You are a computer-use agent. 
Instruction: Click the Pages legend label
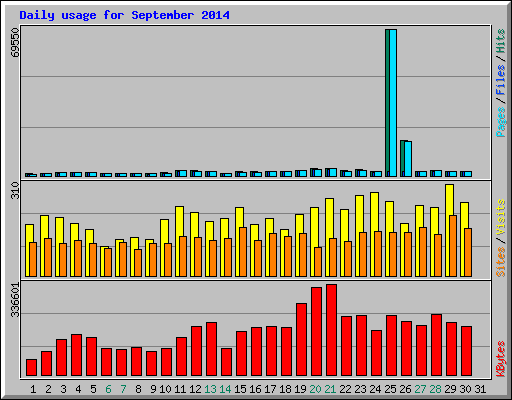click(501, 122)
